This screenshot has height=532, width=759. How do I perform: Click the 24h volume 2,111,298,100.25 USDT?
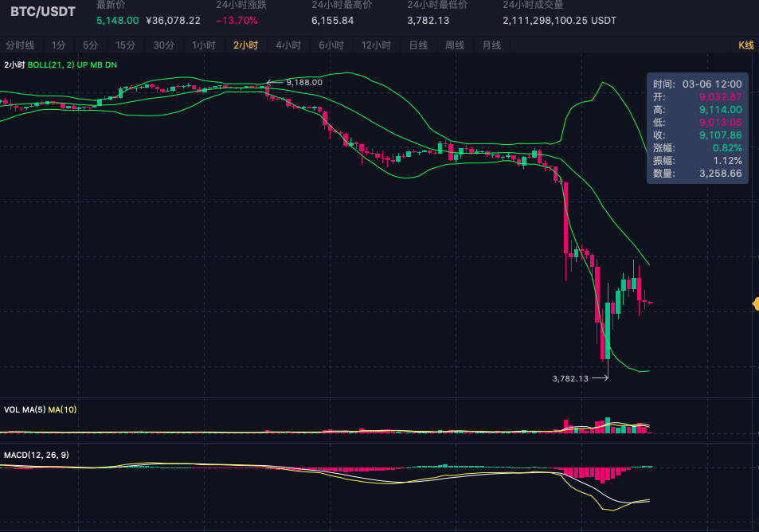click(x=560, y=21)
